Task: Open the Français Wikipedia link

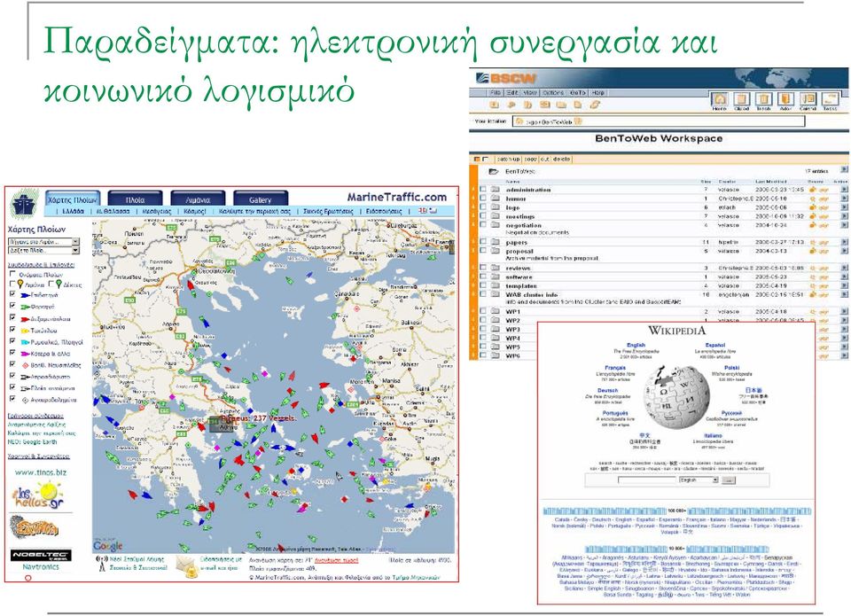Action: (x=615, y=368)
